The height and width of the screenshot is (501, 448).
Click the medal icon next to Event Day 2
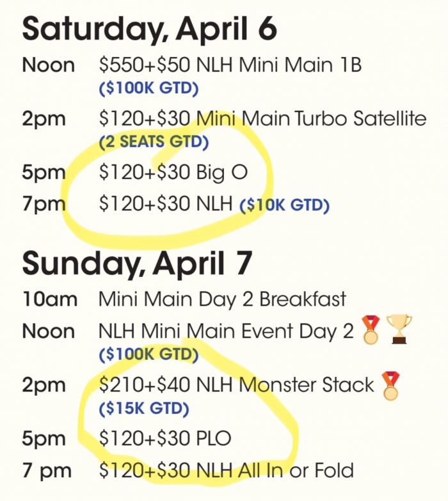click(371, 330)
